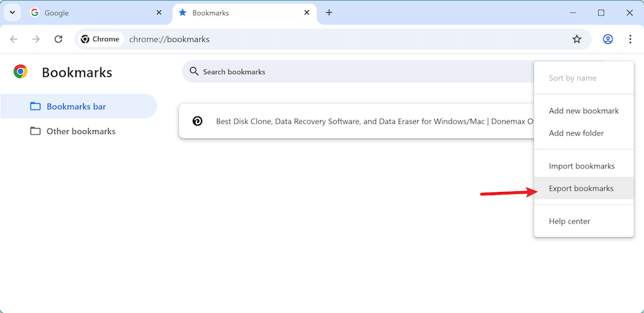Click the Search bookmarks field

(x=357, y=71)
